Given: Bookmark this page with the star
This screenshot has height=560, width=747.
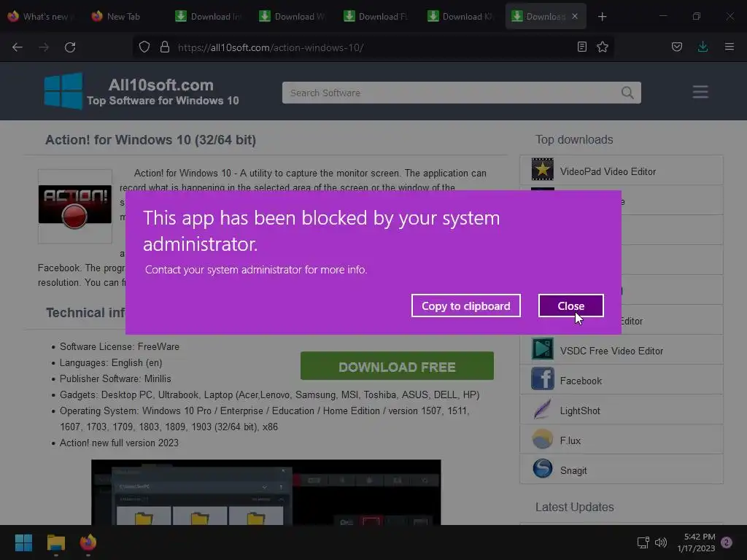Looking at the screenshot, I should click(x=603, y=47).
